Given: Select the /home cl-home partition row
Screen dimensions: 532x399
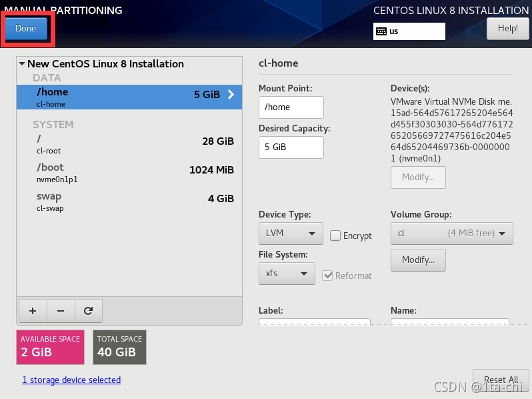Looking at the screenshot, I should click(129, 97).
